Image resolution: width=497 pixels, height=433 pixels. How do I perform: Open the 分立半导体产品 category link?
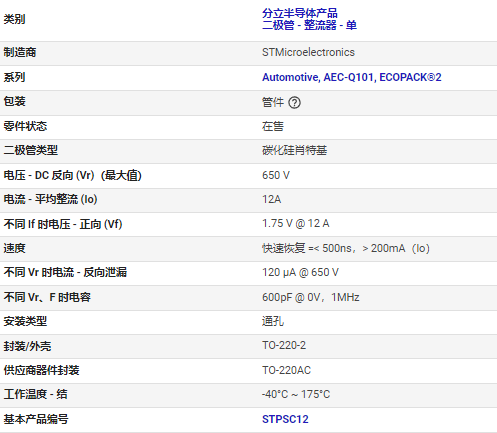[300, 13]
